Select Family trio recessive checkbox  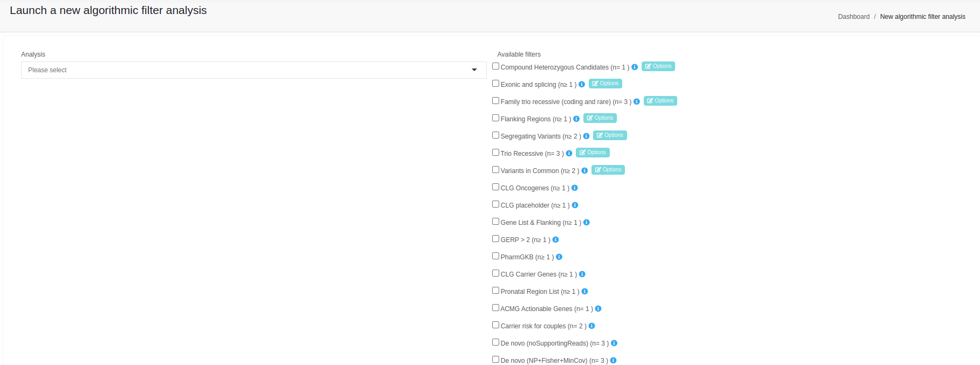click(x=495, y=101)
